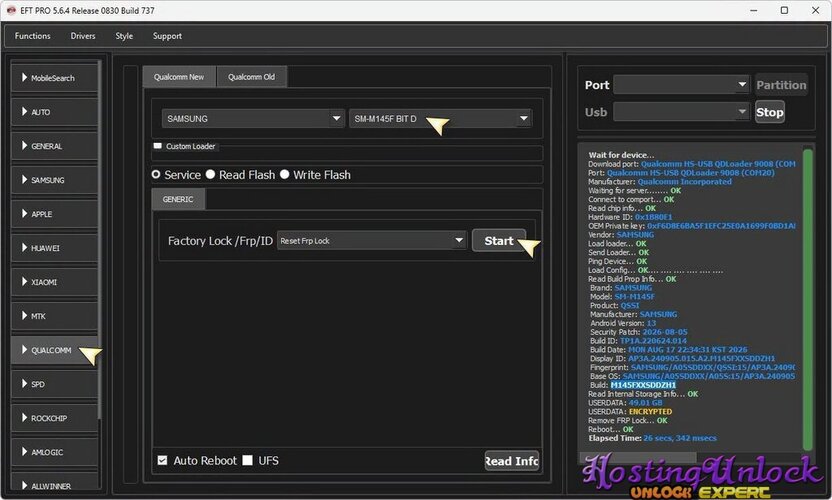The height and width of the screenshot is (500, 832).
Task: Click the Security Patch 2026-08-05 value
Action: (665, 332)
